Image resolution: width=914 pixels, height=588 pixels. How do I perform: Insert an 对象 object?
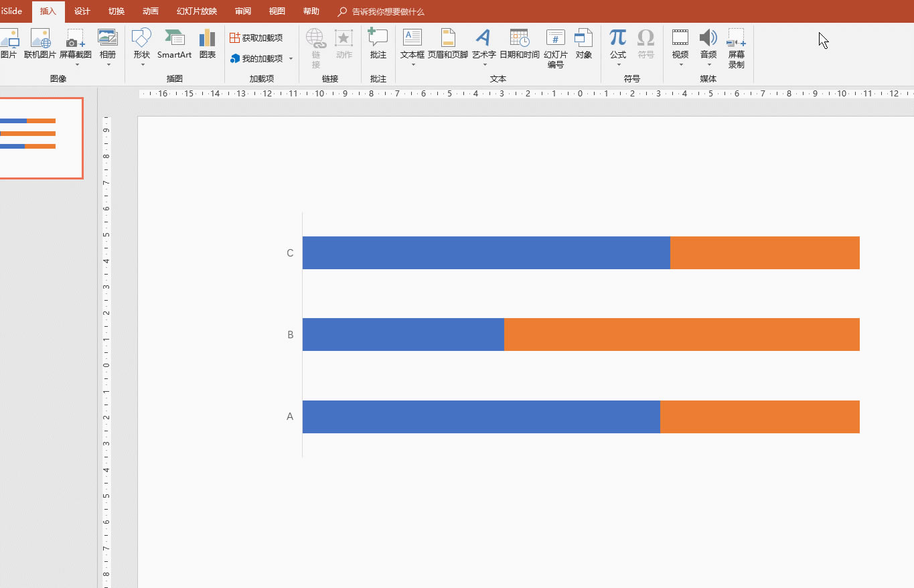pos(584,45)
